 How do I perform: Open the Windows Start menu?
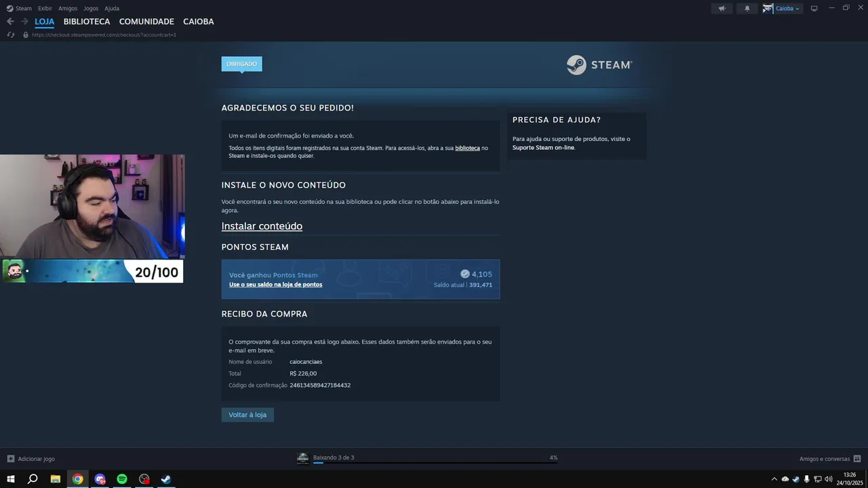tap(11, 479)
